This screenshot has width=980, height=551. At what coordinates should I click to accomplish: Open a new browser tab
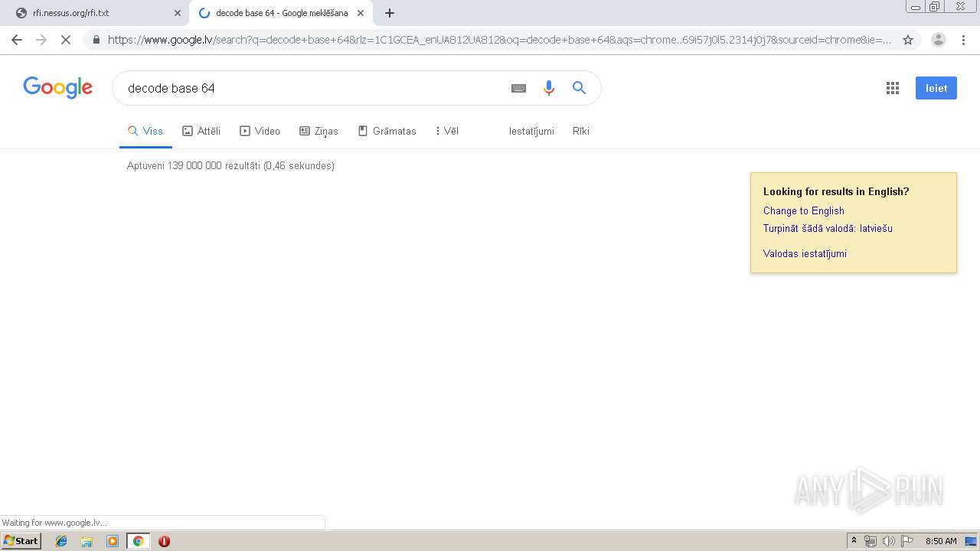tap(390, 13)
